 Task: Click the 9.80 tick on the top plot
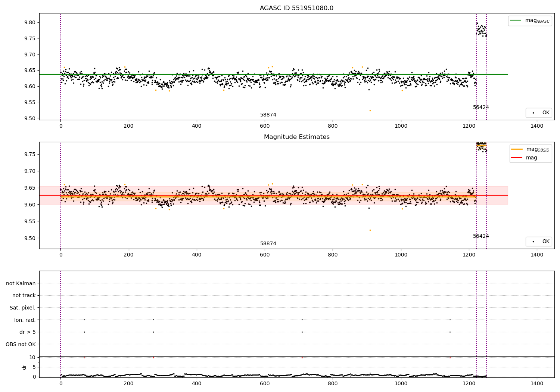30,22
